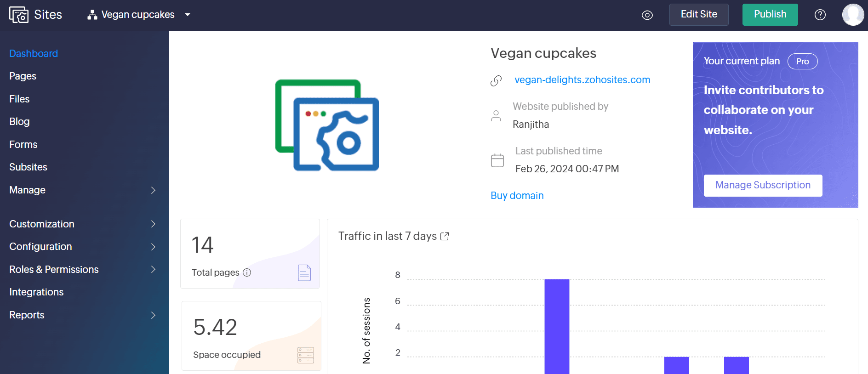Expand the Reports menu chevron

[x=154, y=315]
